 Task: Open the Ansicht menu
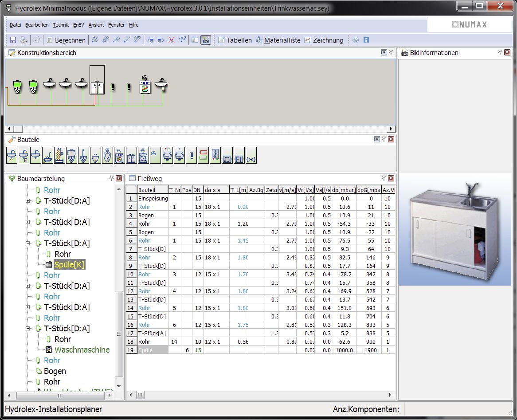point(96,25)
